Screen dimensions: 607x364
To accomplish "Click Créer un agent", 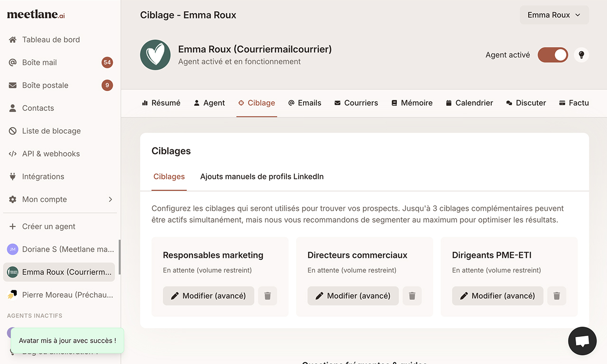I will (x=49, y=226).
